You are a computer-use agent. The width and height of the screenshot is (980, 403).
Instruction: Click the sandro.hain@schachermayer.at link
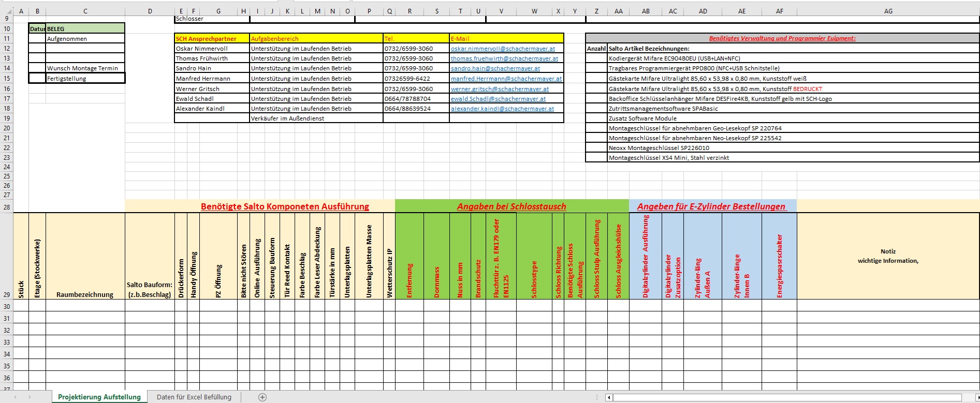coord(495,68)
